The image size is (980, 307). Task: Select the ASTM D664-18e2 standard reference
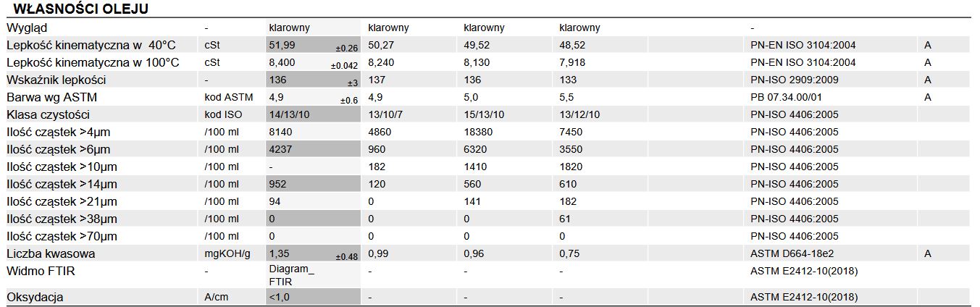794,253
